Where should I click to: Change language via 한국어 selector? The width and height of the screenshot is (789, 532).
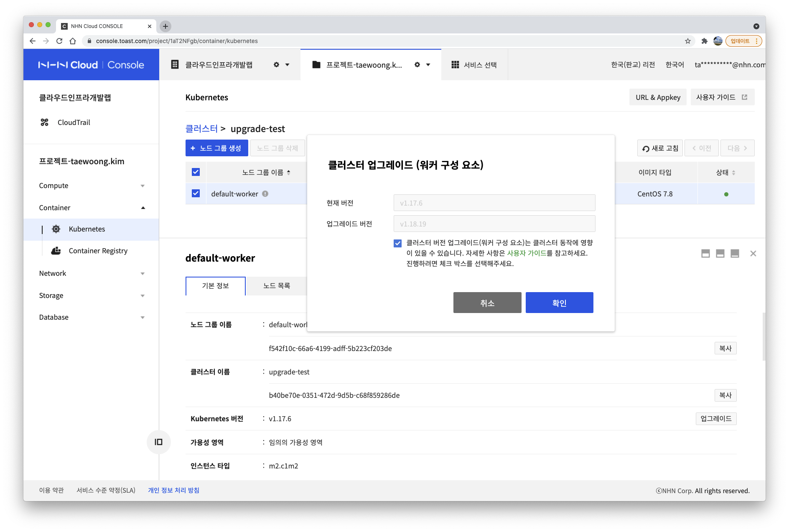tap(674, 65)
